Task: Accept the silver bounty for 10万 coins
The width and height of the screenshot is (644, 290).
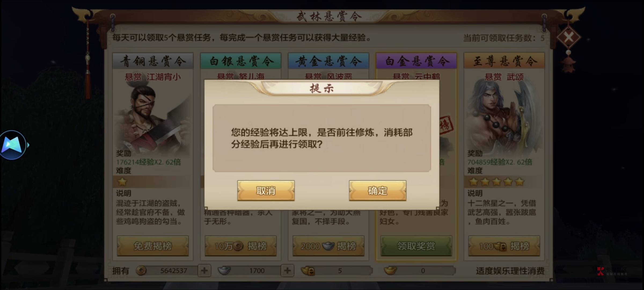Action: 240,246
